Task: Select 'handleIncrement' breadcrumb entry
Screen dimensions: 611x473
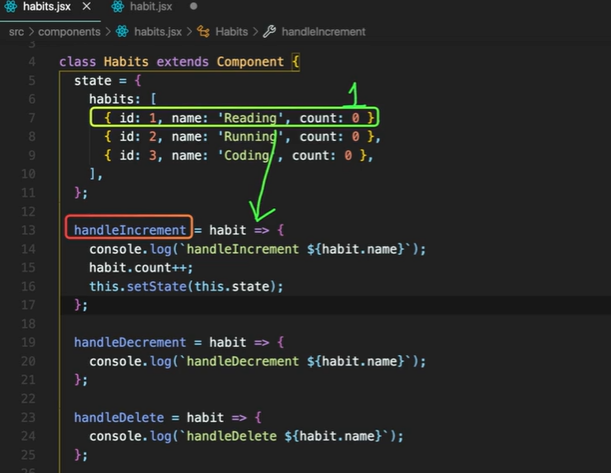Action: coord(323,32)
